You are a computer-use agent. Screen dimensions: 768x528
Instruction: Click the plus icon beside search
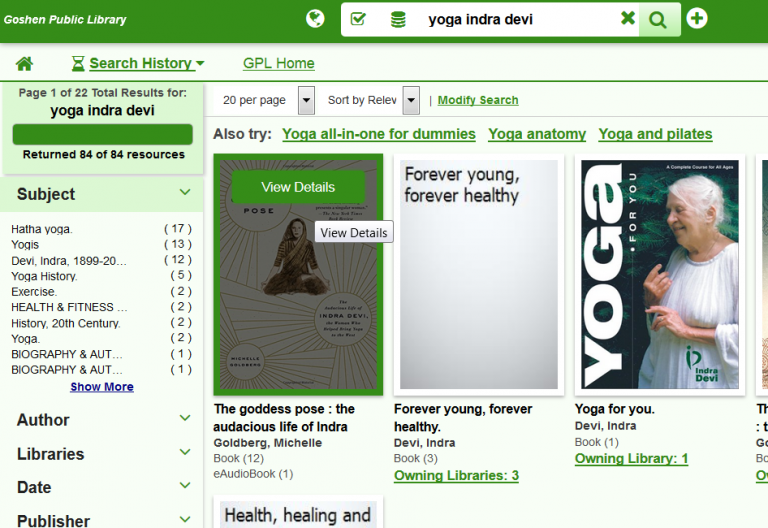(x=696, y=19)
